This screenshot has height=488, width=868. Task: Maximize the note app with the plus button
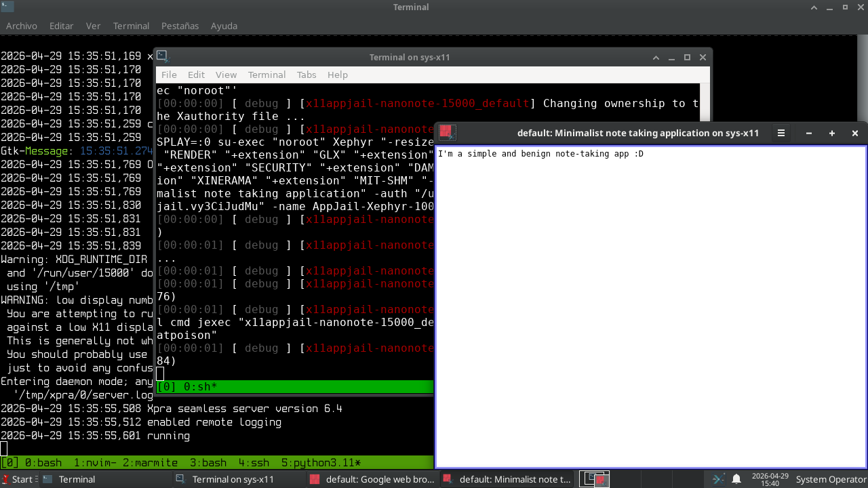(x=832, y=134)
